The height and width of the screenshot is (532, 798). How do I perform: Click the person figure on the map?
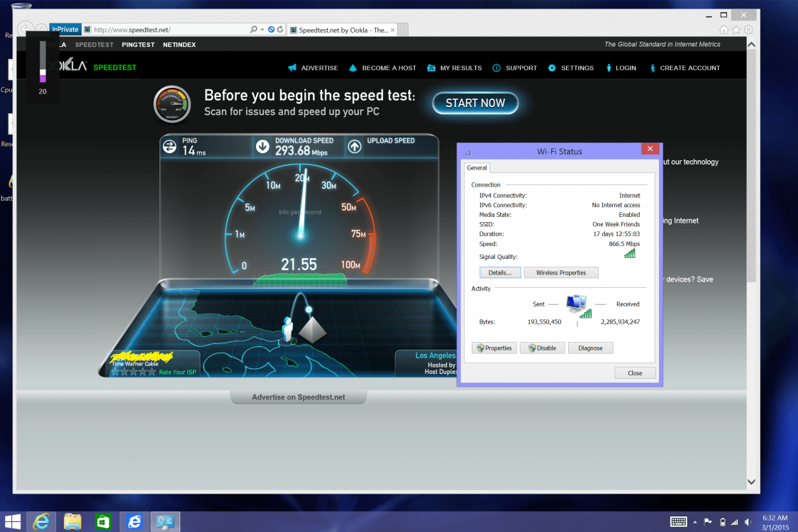tap(287, 329)
